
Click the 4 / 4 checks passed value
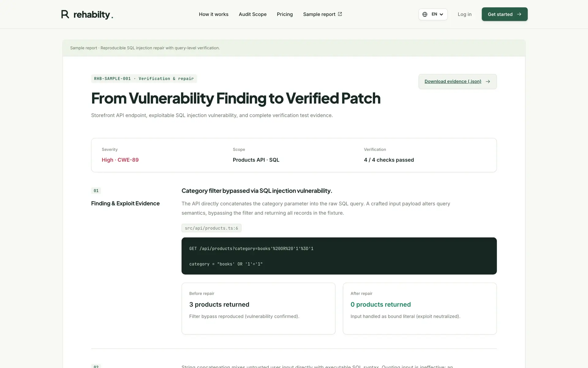point(389,160)
